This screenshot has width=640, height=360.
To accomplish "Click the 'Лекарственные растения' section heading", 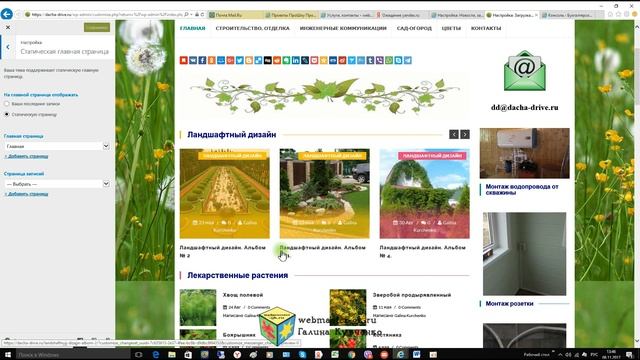I will pos(238,276).
